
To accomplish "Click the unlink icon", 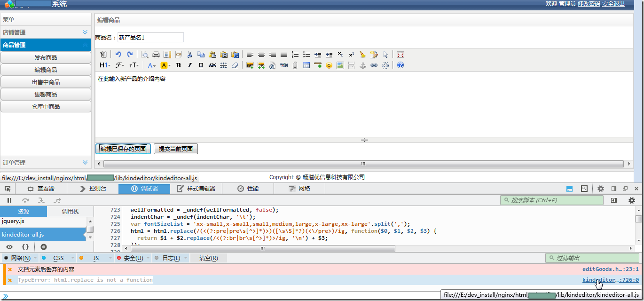I will pyautogui.click(x=385, y=65).
